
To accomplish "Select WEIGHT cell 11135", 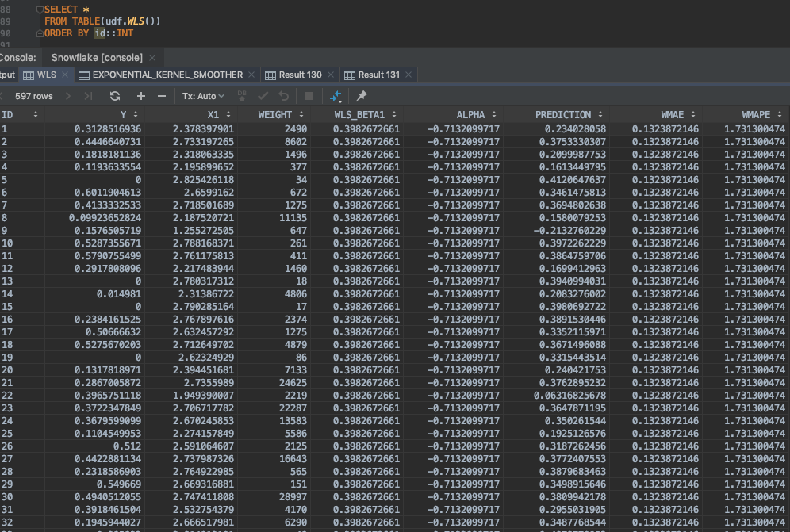I will pos(293,217).
